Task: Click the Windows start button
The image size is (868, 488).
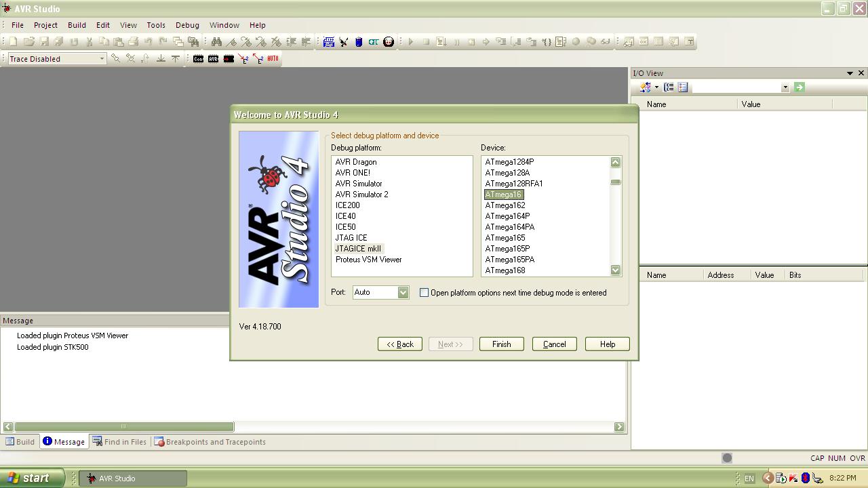Action: click(33, 478)
